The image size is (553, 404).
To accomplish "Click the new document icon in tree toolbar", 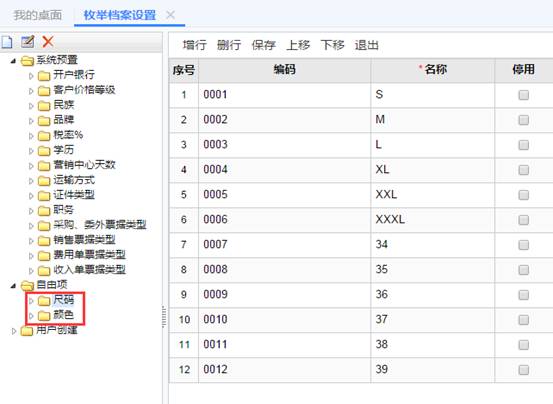I will point(7,42).
